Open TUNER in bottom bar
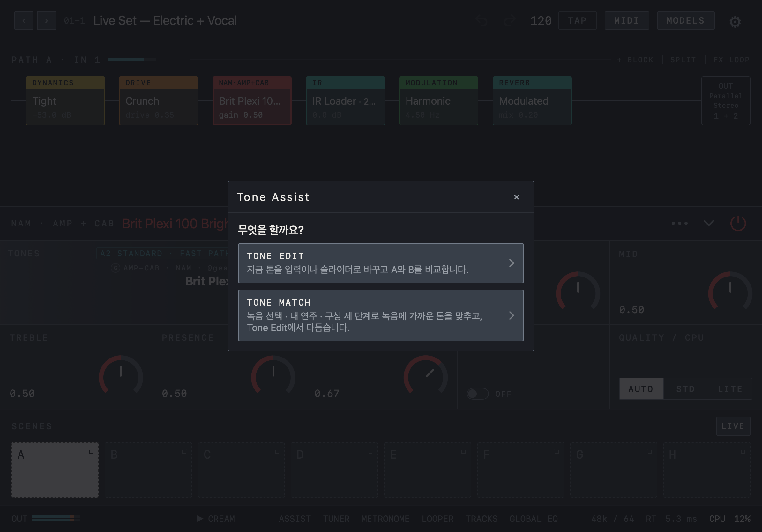Image resolution: width=762 pixels, height=532 pixels. point(336,519)
